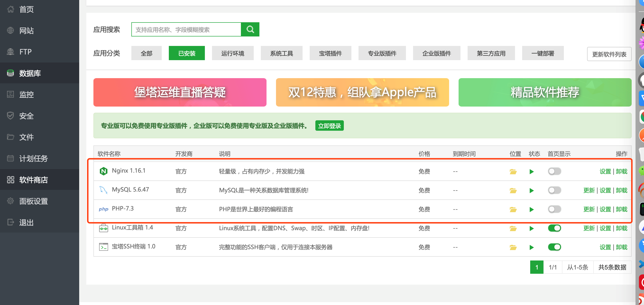The image size is (644, 305).
Task: Toggle Nginx 首页显示 switch
Action: (x=555, y=171)
